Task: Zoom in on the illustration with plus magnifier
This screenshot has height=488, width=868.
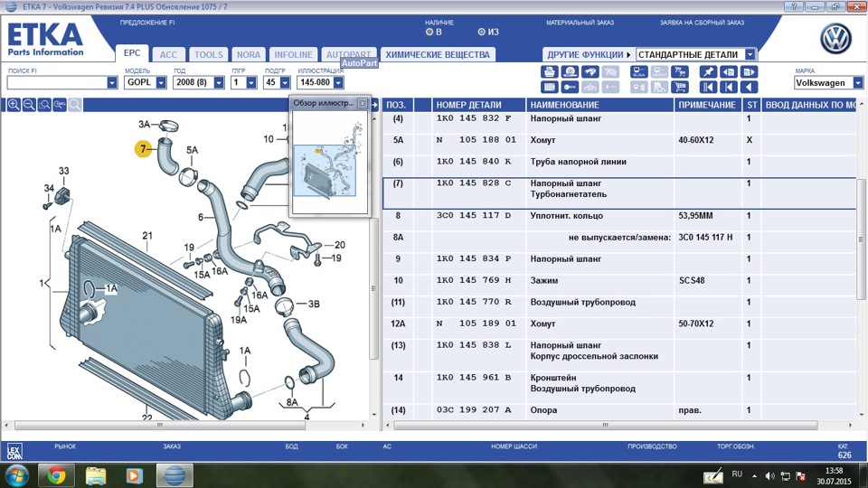Action: click(14, 105)
